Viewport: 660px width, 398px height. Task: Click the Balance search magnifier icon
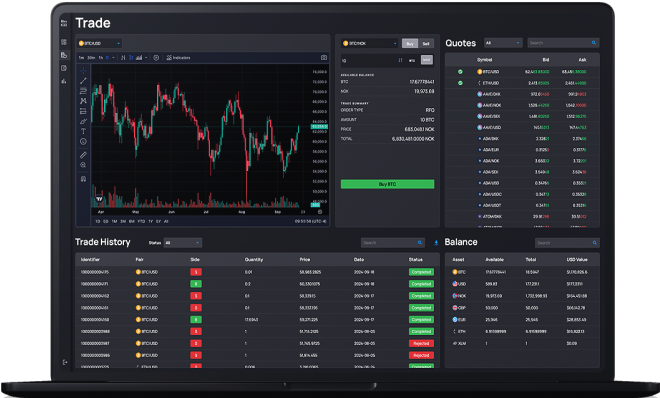click(x=595, y=243)
